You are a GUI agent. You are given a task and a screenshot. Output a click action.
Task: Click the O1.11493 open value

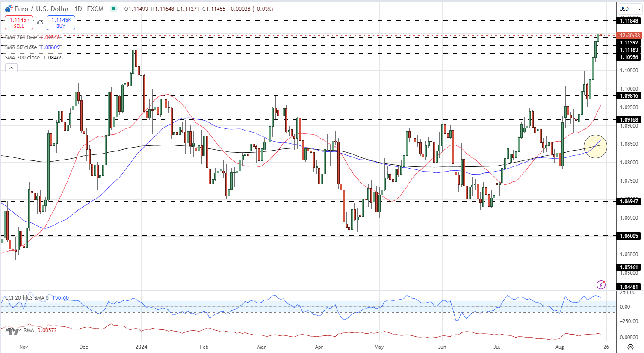[x=136, y=9]
